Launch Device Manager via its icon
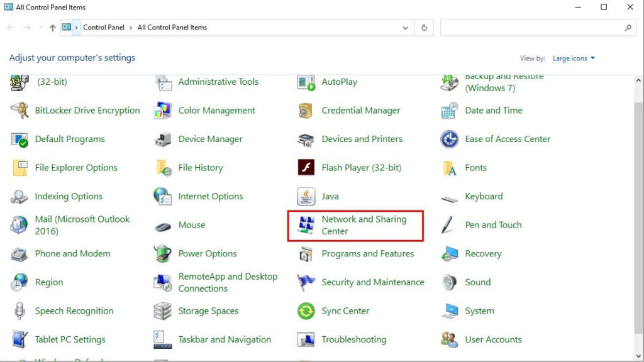Screen dimensions: 644x362 pos(163,139)
